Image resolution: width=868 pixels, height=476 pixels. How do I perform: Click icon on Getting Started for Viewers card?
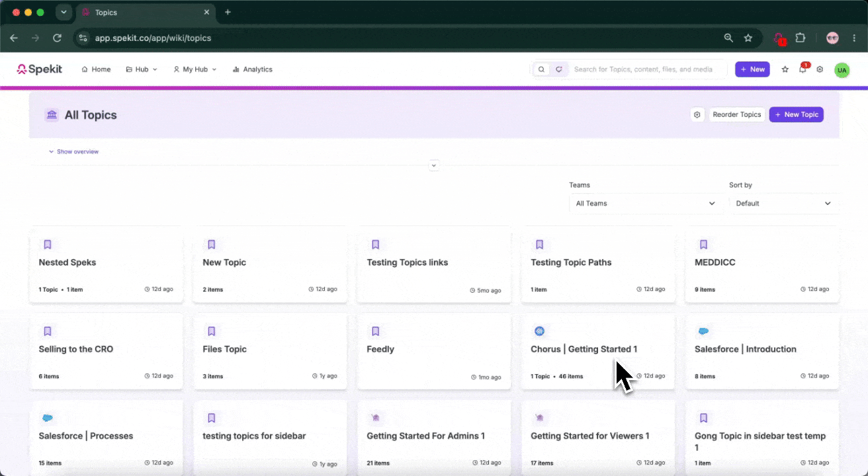(x=540, y=418)
